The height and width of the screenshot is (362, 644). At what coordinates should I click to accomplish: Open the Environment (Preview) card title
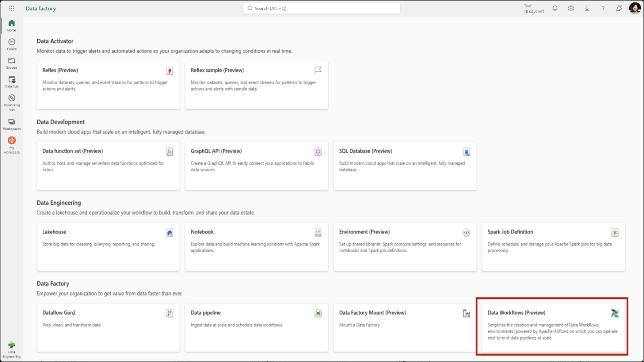[365, 232]
